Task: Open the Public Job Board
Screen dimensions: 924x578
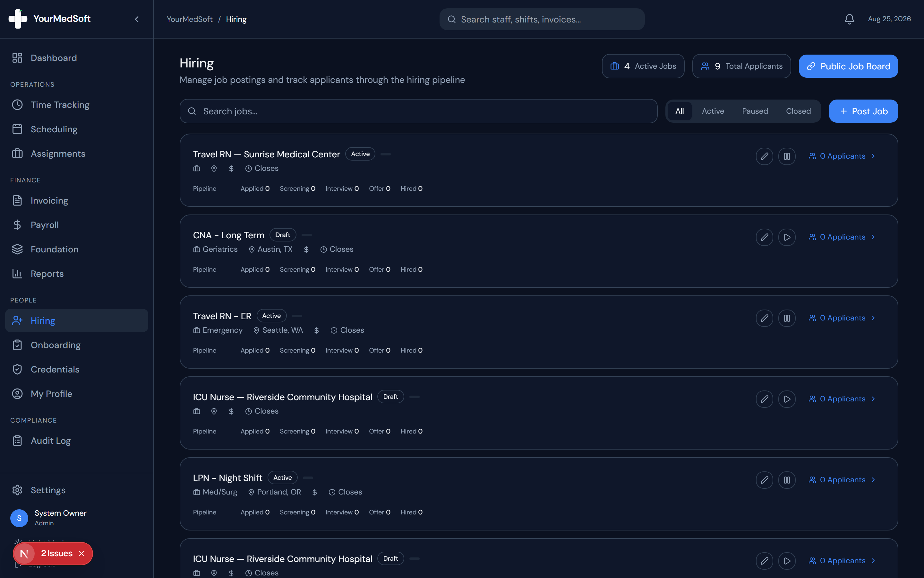Action: point(848,66)
